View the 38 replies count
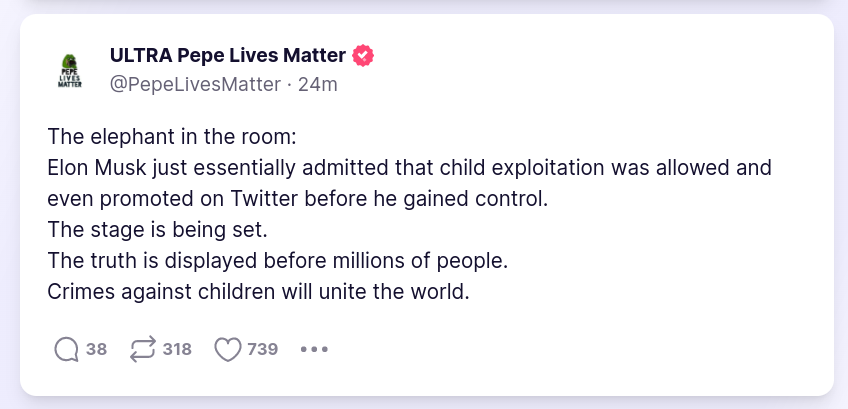Viewport: 848px width, 409px height. [x=96, y=350]
